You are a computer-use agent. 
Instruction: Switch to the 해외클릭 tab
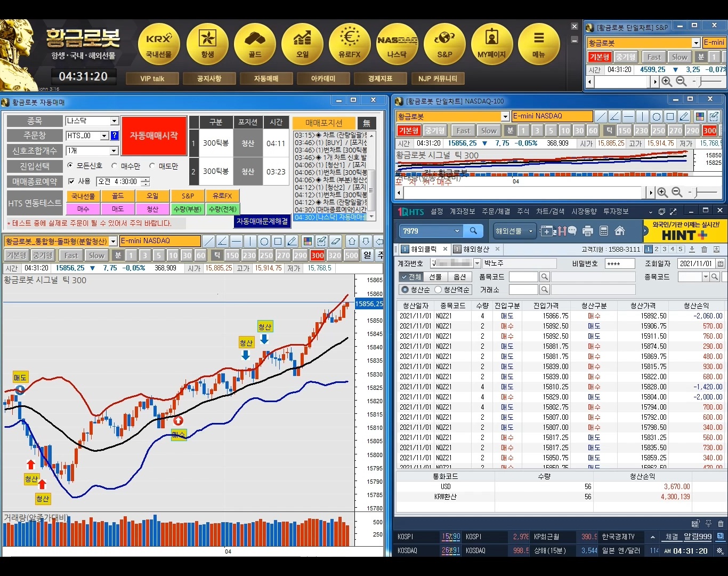[x=424, y=249]
